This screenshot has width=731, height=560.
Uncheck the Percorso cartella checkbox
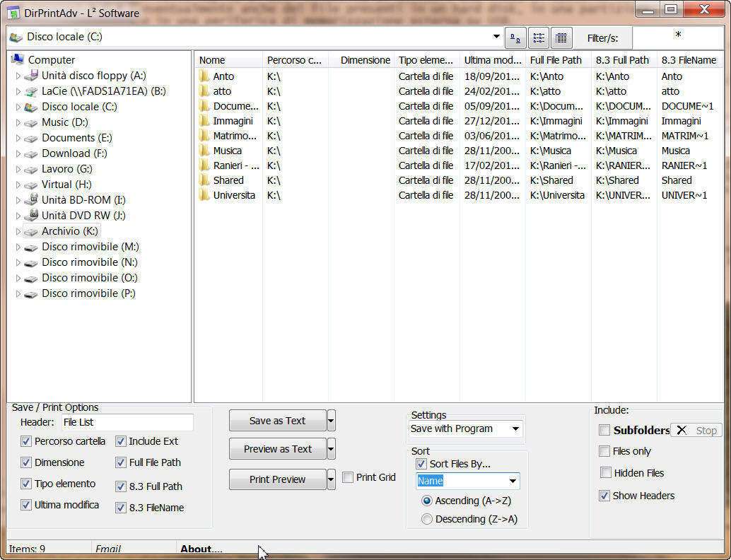[x=26, y=441]
